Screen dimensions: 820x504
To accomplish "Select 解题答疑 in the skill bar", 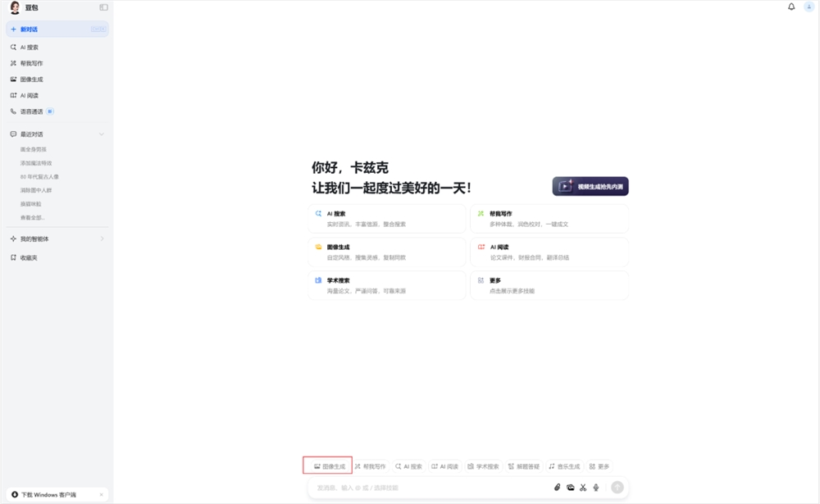I will click(x=526, y=465).
